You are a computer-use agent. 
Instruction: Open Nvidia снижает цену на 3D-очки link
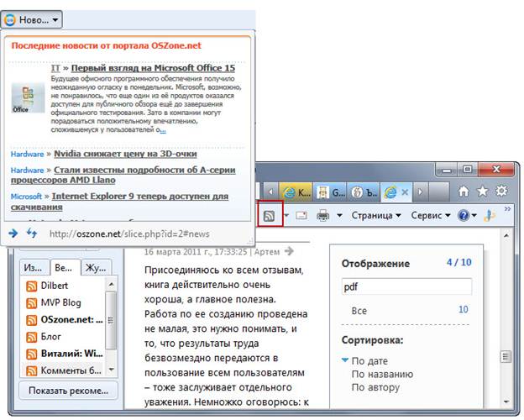click(125, 154)
